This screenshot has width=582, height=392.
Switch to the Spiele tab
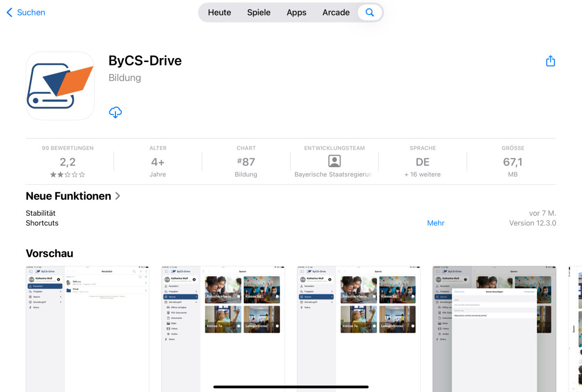click(x=259, y=13)
